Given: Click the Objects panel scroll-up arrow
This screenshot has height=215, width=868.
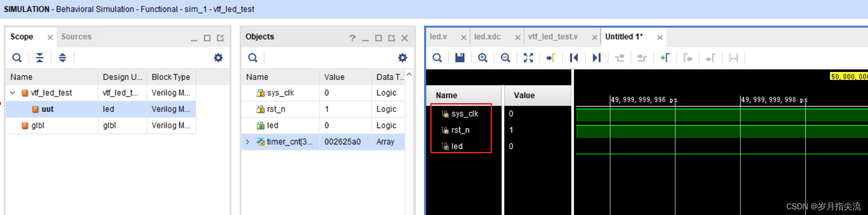Looking at the screenshot, I should (409, 74).
